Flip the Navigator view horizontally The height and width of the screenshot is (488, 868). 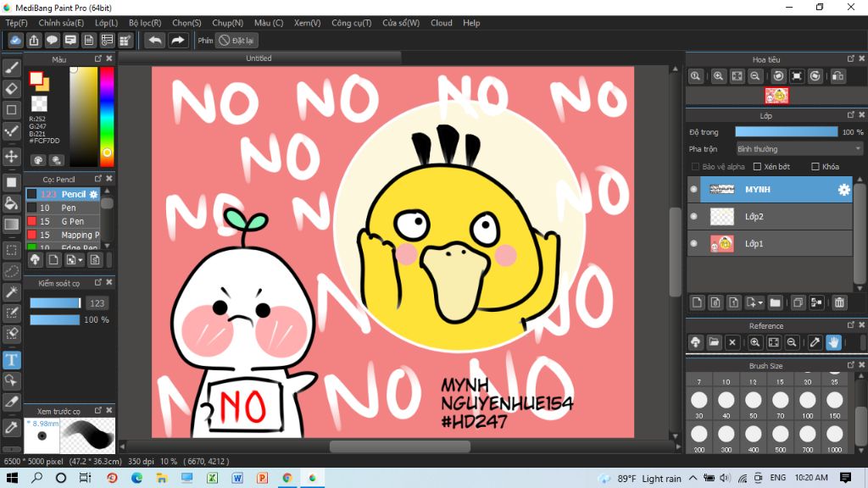(838, 76)
